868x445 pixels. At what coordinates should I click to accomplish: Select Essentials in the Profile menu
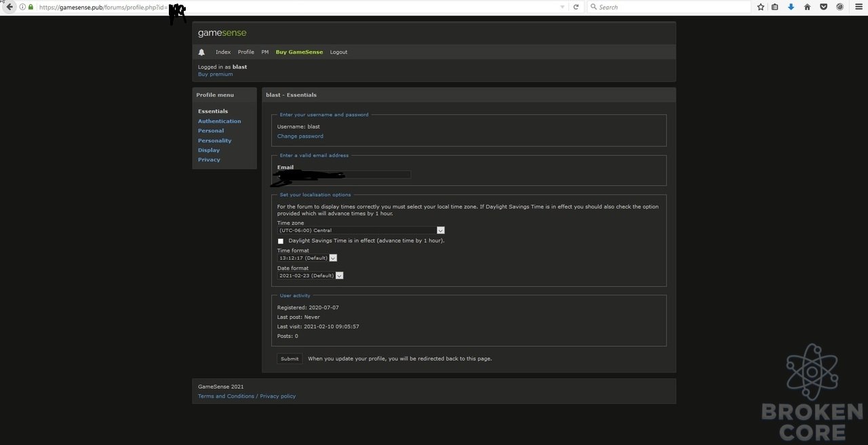pyautogui.click(x=213, y=111)
